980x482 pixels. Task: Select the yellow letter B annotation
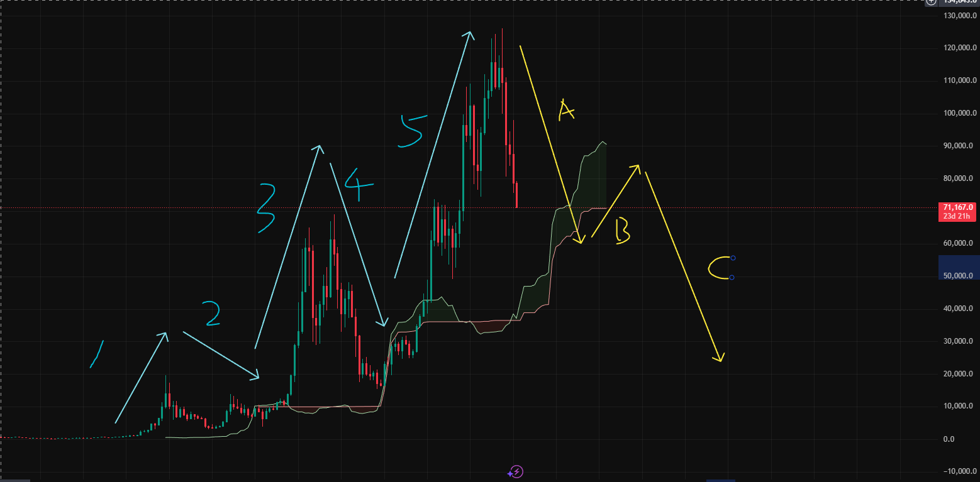pyautogui.click(x=622, y=230)
